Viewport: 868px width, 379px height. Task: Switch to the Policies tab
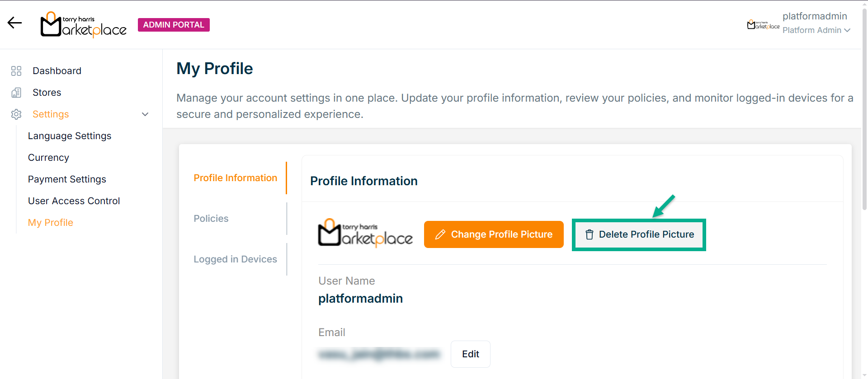(211, 219)
